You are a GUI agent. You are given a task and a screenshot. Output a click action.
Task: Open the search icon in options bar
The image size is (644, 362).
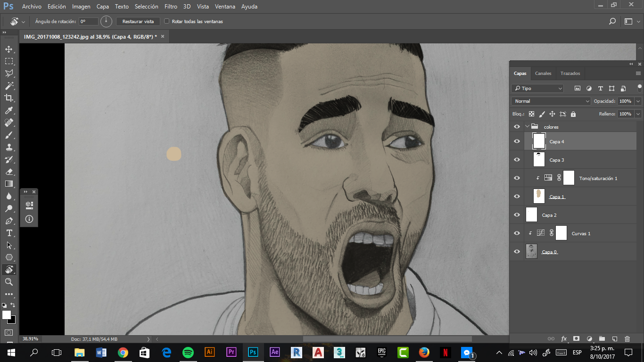[612, 21]
